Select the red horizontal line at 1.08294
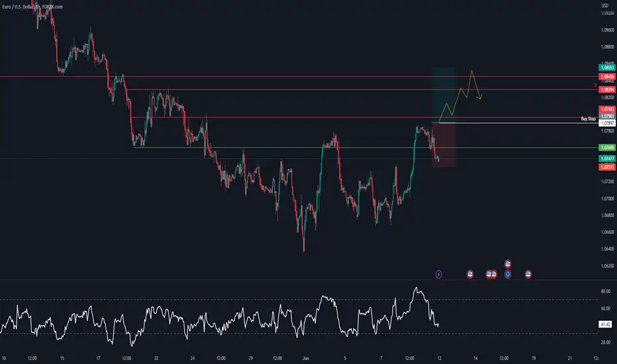The image size is (617, 364). click(x=362, y=90)
